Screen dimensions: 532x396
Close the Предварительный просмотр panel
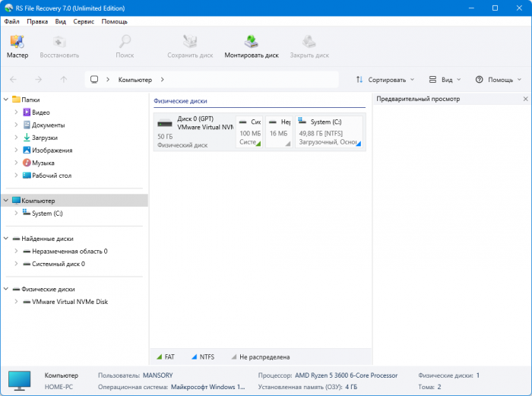click(525, 100)
